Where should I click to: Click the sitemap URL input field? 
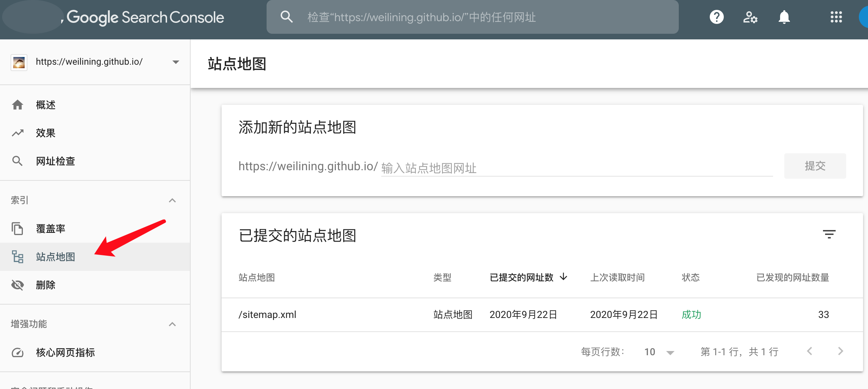click(x=577, y=168)
